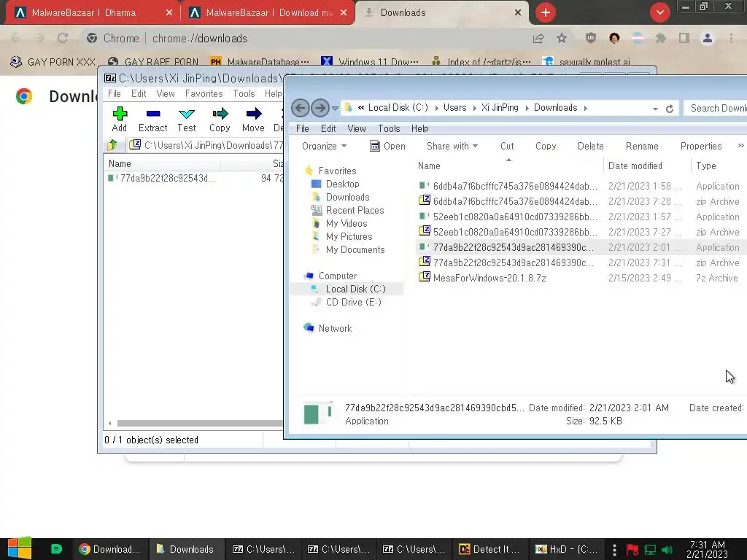Click the Copy icon in 7-Zip toolbar
The image size is (747, 560).
click(x=220, y=113)
